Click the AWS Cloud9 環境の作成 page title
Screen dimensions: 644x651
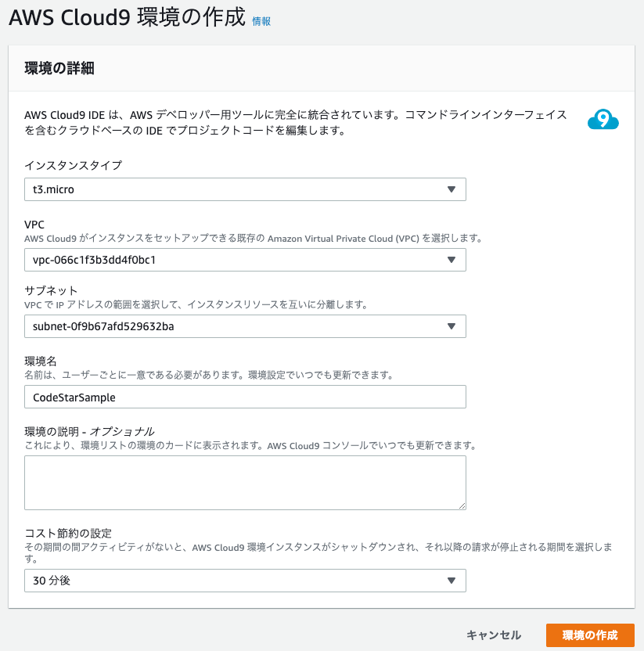(127, 18)
